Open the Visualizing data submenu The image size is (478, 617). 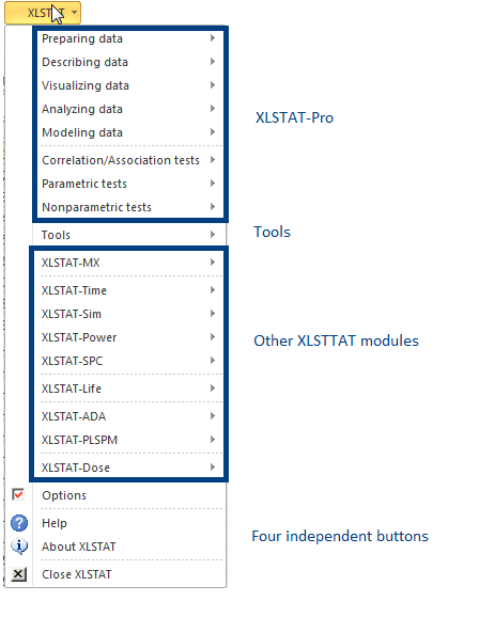129,85
